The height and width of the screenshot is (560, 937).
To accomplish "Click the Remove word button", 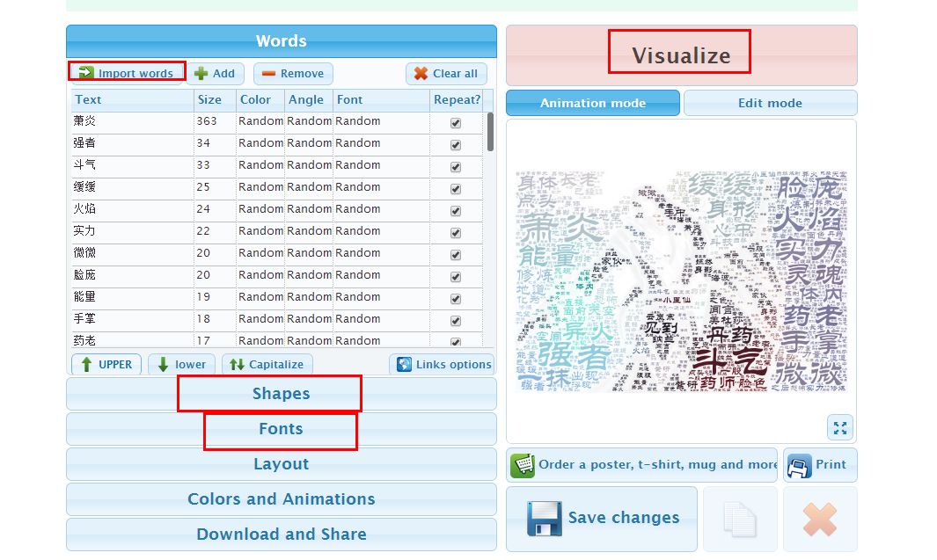I will point(293,74).
